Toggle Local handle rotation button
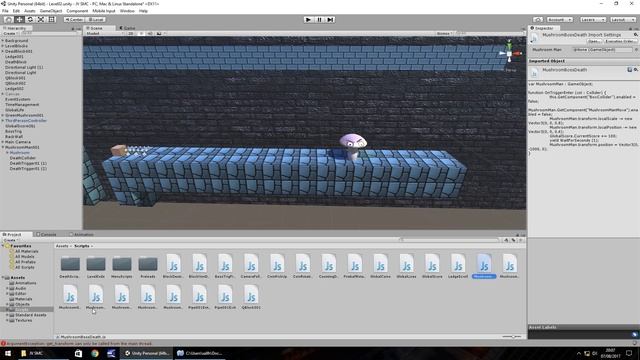640x360 pixels. (96, 20)
